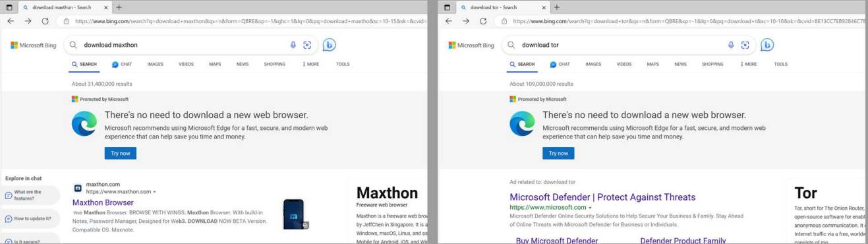This screenshot has height=244, width=868.
Task: Click the site info lock icon in tor window
Action: (505, 21)
